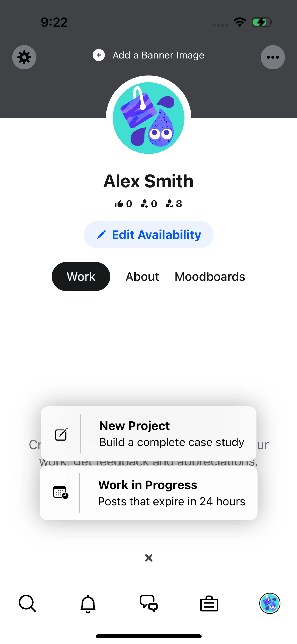Screen dimensions: 297x644
Task: Open the search magnifier in bottom bar
Action: pos(27,603)
